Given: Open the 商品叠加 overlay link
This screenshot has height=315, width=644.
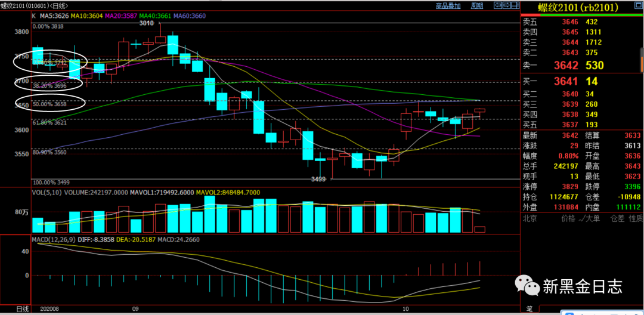Looking at the screenshot, I should point(448,6).
